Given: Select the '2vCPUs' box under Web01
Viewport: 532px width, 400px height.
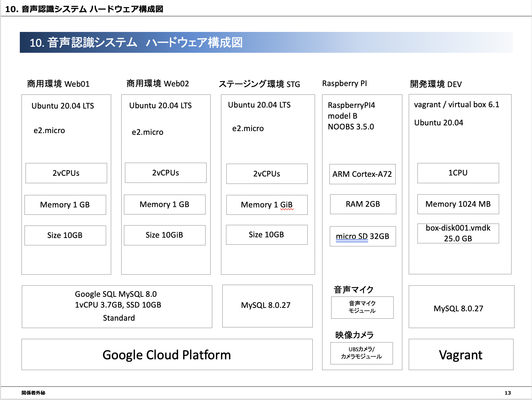Looking at the screenshot, I should click(66, 173).
